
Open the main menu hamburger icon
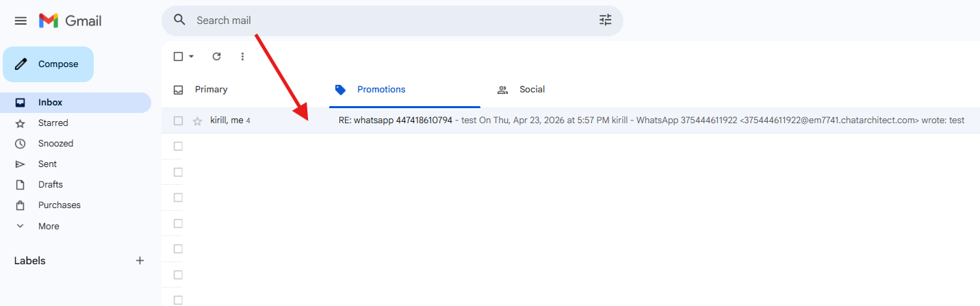[x=21, y=21]
